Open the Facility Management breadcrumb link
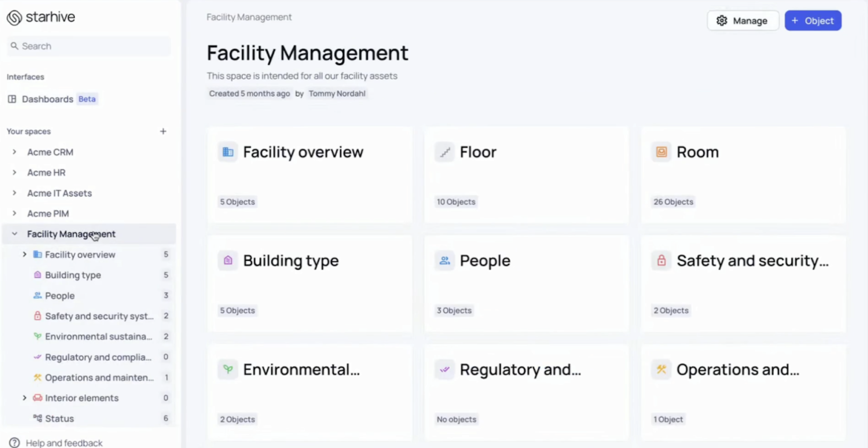 click(x=249, y=17)
